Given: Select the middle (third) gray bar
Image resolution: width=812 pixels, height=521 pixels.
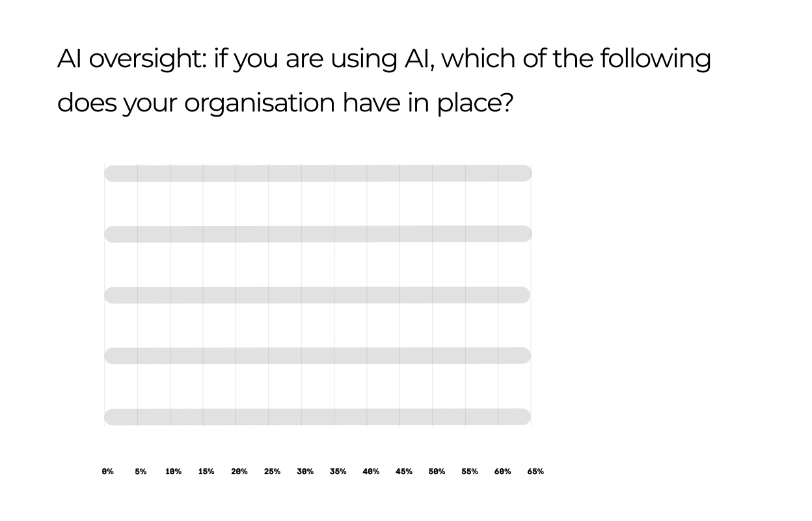Looking at the screenshot, I should [x=317, y=295].
